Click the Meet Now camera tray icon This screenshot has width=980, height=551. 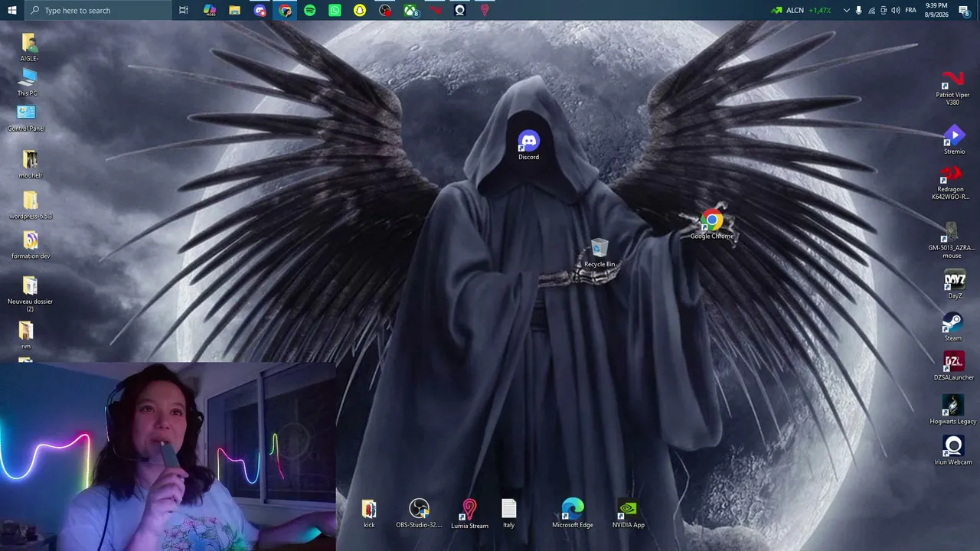pyautogui.click(x=884, y=10)
